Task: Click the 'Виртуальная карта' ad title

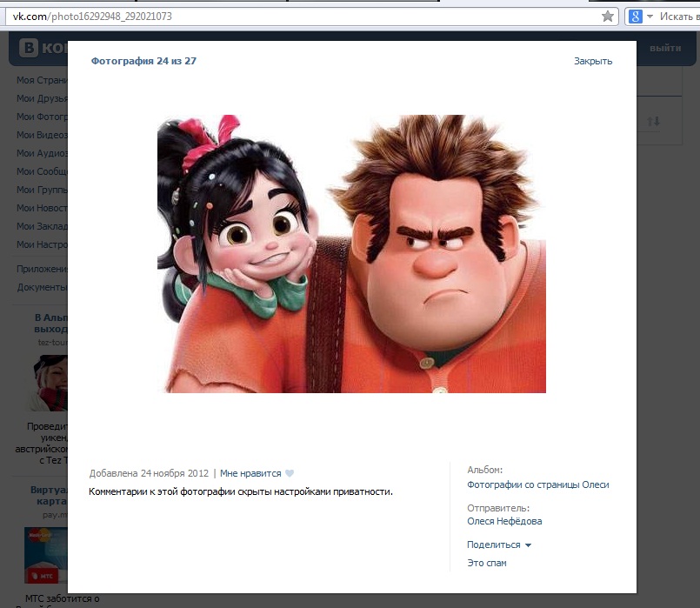Action: pos(49,496)
